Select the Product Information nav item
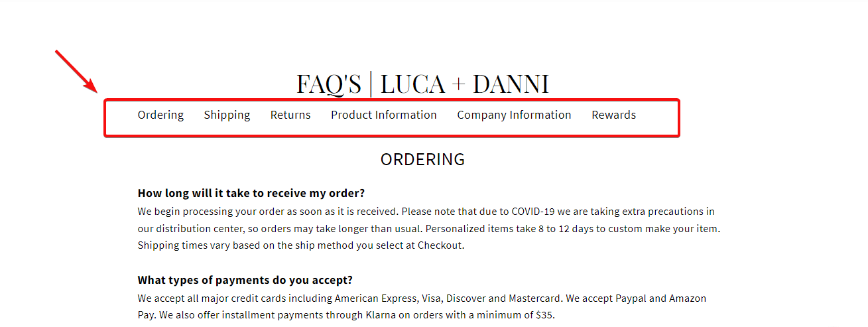This screenshot has width=868, height=327. click(384, 115)
